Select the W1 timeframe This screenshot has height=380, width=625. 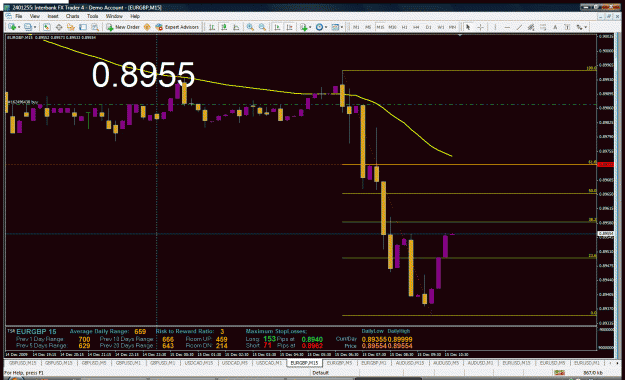(x=440, y=27)
